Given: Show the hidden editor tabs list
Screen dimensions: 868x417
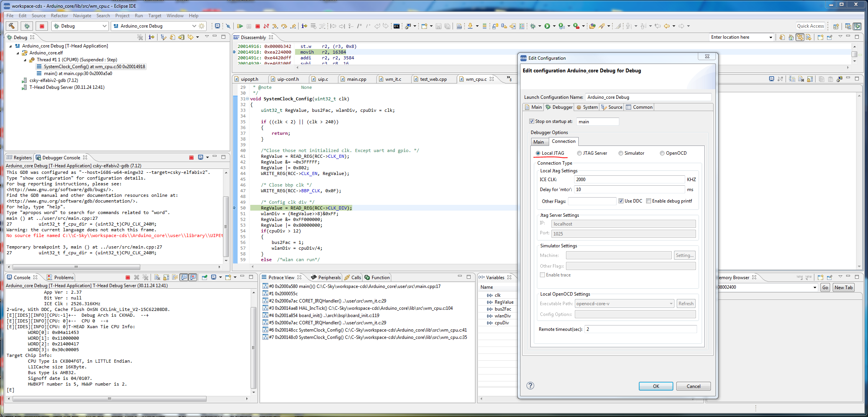Looking at the screenshot, I should [509, 78].
